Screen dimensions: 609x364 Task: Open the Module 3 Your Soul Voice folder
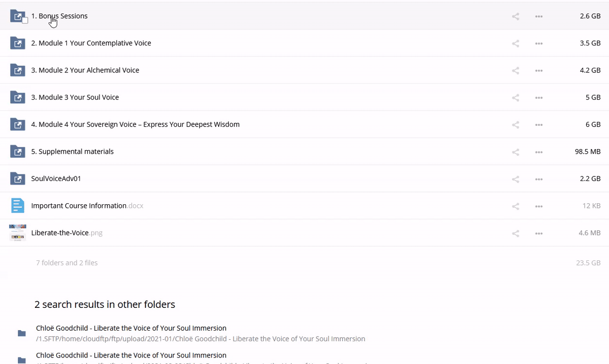75,97
